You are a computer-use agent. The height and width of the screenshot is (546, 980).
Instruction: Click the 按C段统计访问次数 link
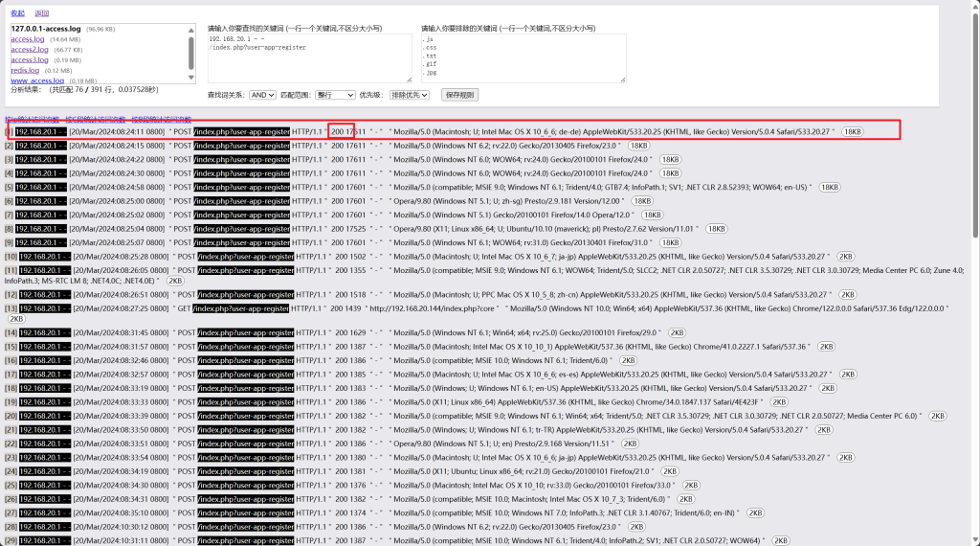coord(94,120)
